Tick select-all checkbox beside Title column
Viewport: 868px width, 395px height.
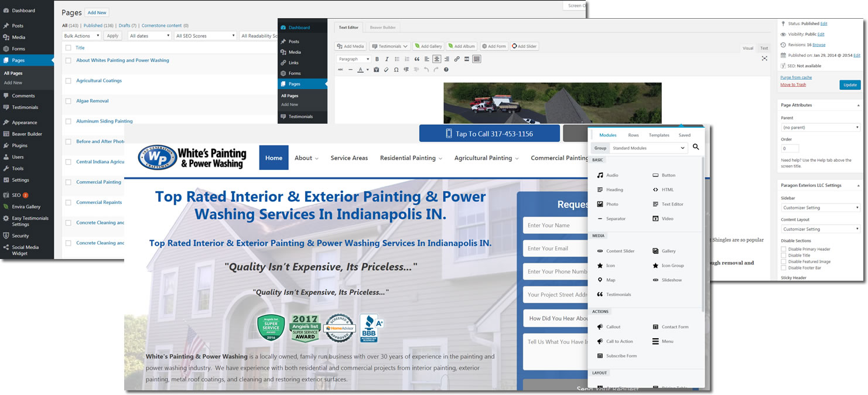coord(69,47)
